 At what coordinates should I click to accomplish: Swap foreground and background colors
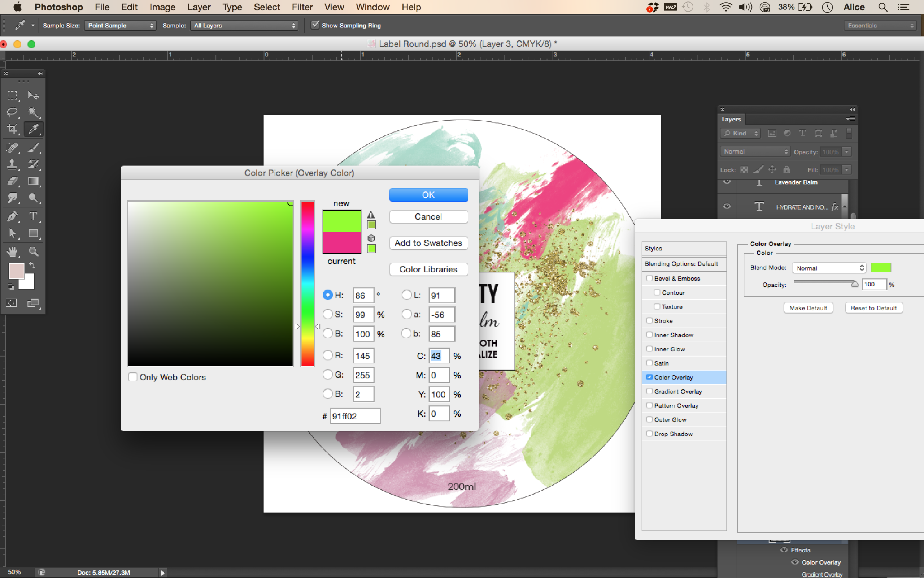(32, 265)
